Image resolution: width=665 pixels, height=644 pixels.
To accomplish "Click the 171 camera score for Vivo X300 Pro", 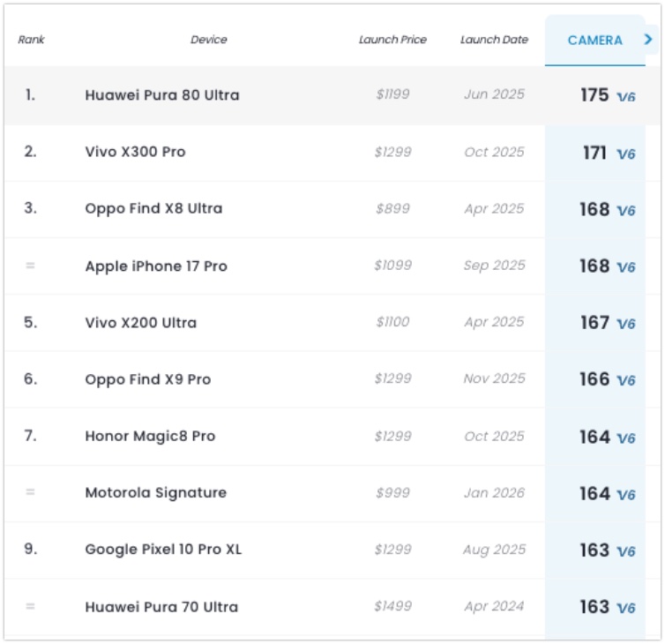I will coord(594,153).
